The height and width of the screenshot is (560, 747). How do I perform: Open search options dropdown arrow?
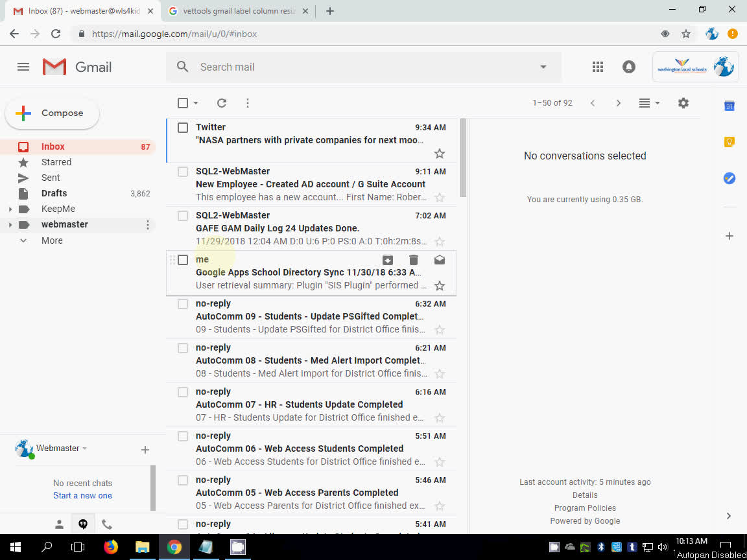pos(543,67)
